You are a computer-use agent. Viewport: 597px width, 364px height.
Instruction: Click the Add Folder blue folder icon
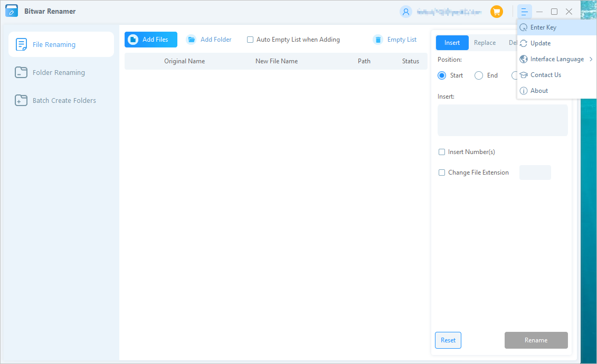[x=191, y=40]
